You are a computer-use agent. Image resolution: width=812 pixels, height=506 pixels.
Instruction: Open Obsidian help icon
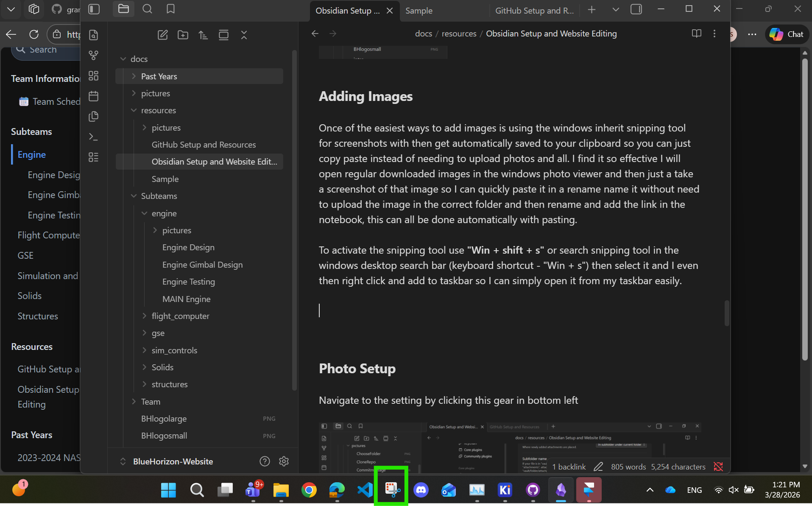[265, 461]
